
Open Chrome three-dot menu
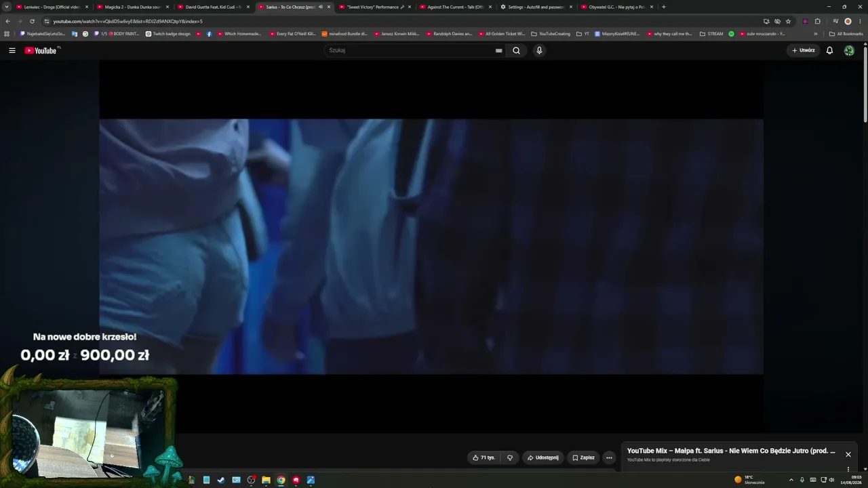click(x=860, y=21)
